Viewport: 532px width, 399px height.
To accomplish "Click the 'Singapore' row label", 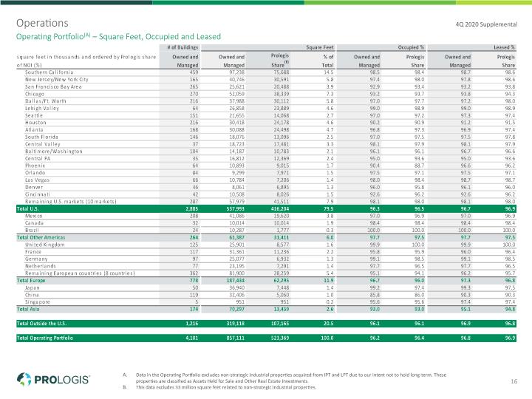I will click(38, 302).
